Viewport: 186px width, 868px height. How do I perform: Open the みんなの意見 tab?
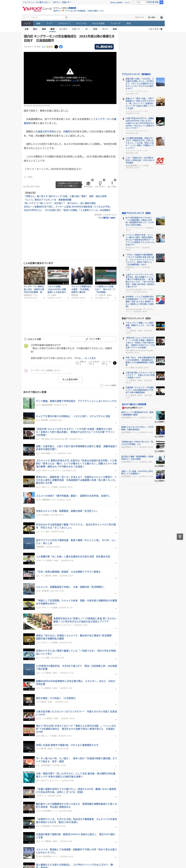pos(98,24)
